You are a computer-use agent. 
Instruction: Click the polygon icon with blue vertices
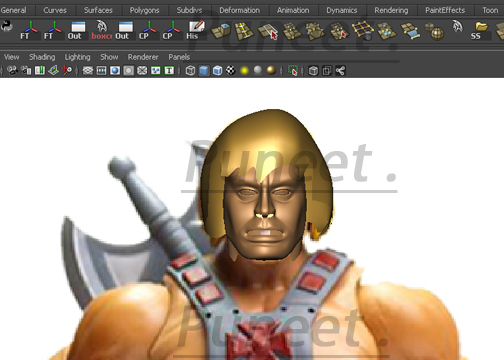pyautogui.click(x=387, y=31)
